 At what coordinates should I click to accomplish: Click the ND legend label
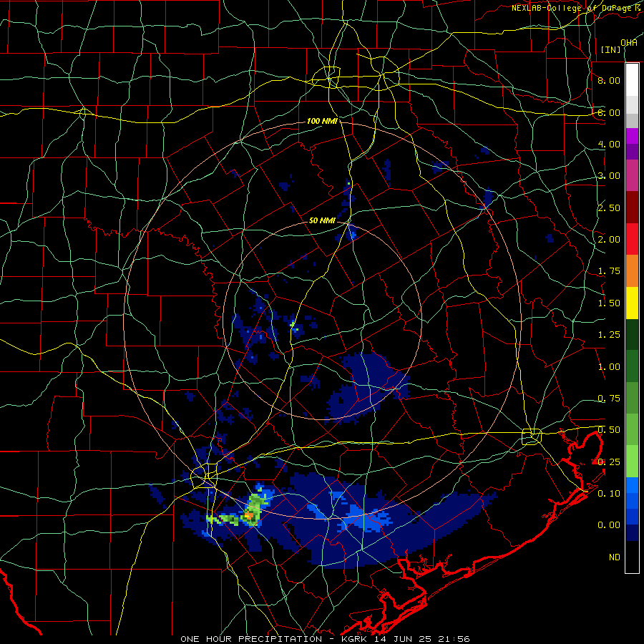[615, 557]
